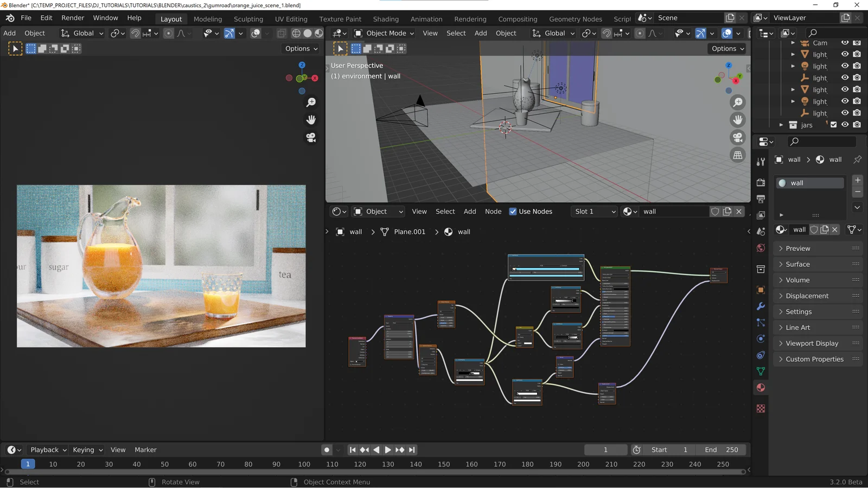Select the Physics Properties tab

761,337
